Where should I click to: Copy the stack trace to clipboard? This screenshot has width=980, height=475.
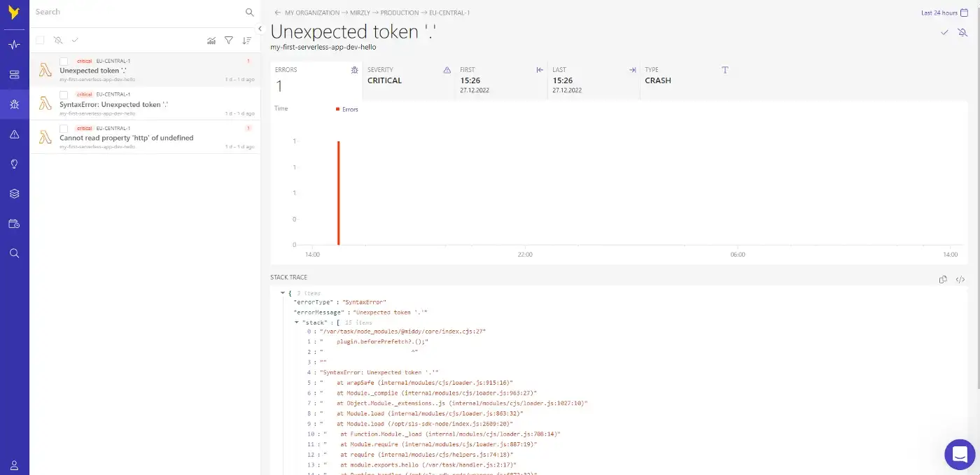tap(943, 279)
